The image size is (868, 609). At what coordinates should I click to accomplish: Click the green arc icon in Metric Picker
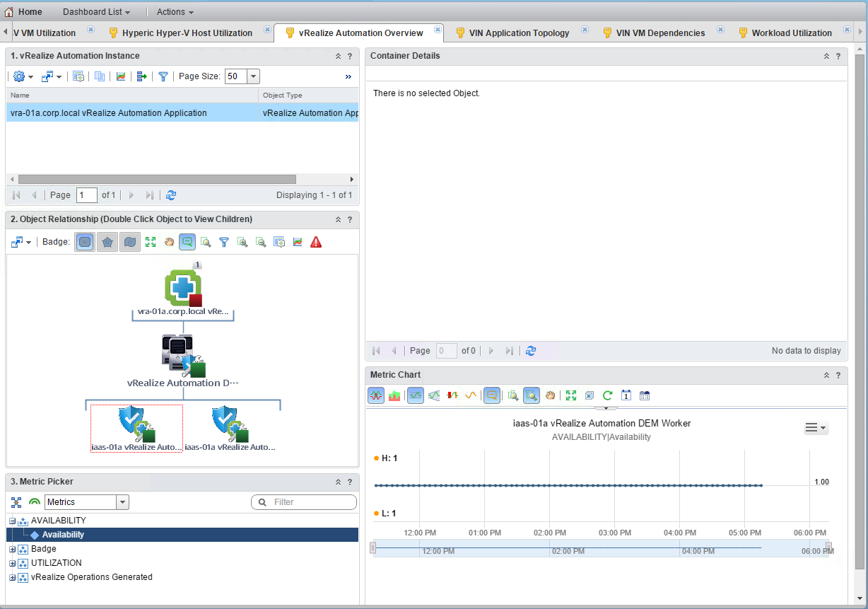click(35, 502)
